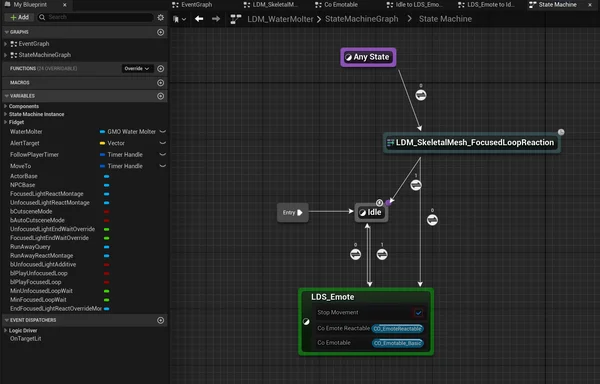Click transition icon from FocusedLoopReaction to Idle
600x384 pixels.
[x=416, y=185]
